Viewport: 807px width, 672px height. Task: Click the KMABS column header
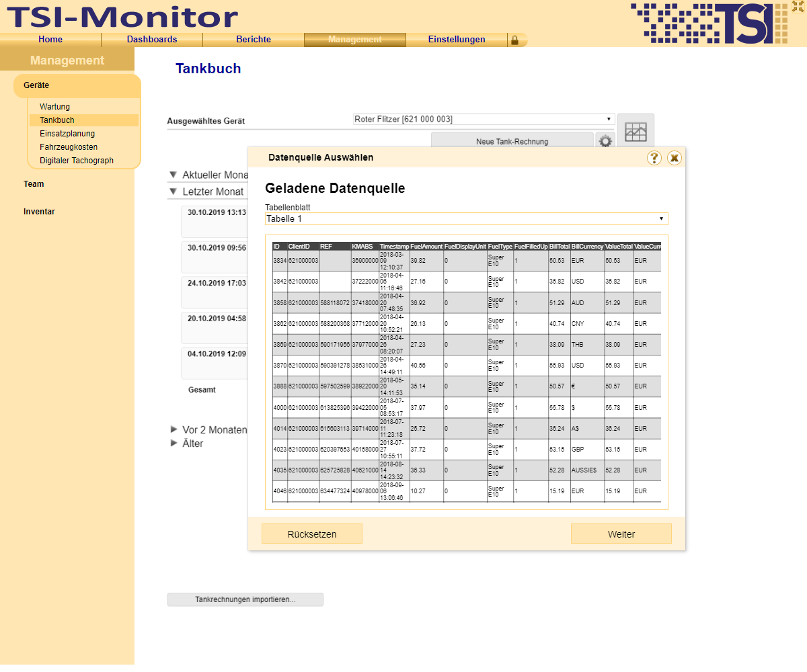pos(364,247)
